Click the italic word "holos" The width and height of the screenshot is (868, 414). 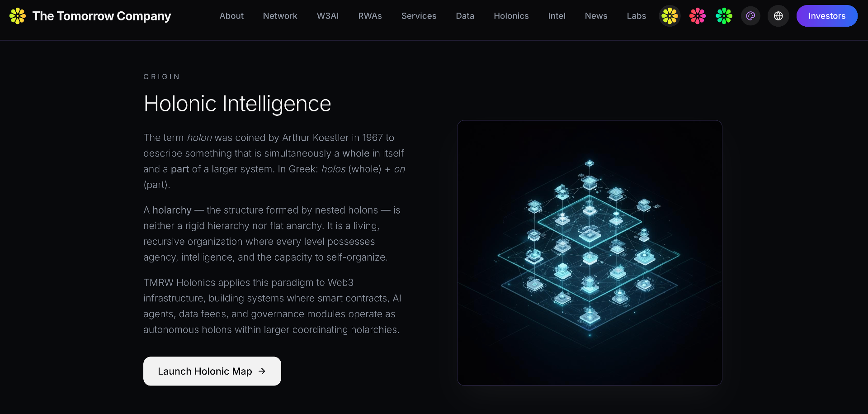[333, 169]
